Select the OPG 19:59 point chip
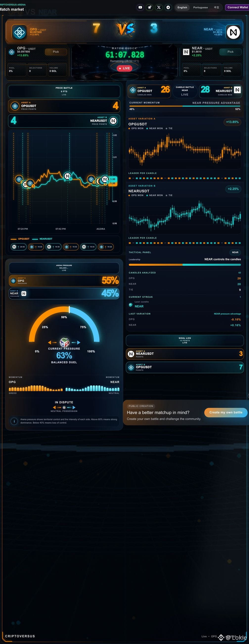Screen dimensions: 249x644 pos(36,247)
